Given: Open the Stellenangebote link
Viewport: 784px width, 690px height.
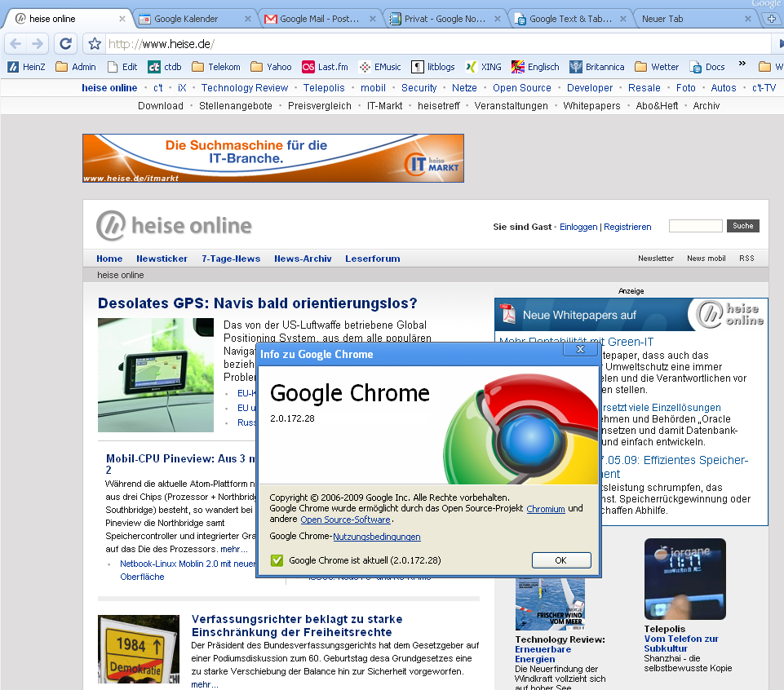Looking at the screenshot, I should [x=236, y=106].
